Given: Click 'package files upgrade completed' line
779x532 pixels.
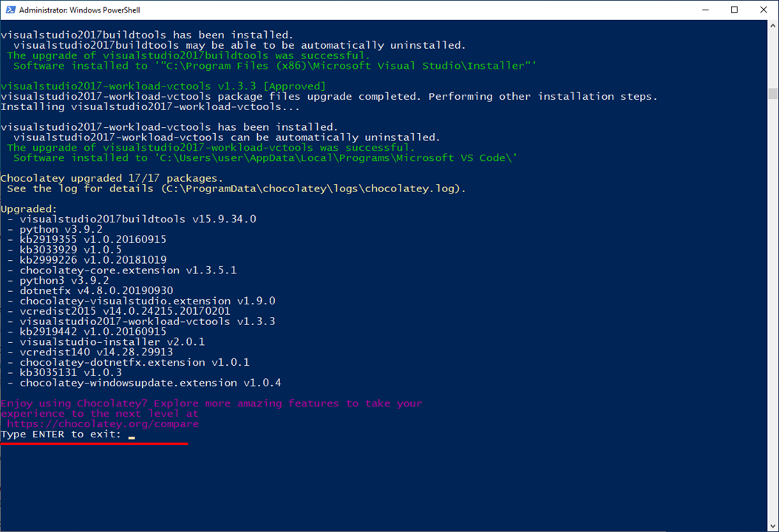Looking at the screenshot, I should click(x=329, y=96).
